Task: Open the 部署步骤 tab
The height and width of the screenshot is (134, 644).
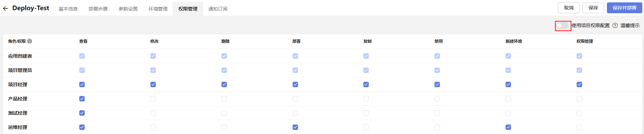Action: point(98,9)
